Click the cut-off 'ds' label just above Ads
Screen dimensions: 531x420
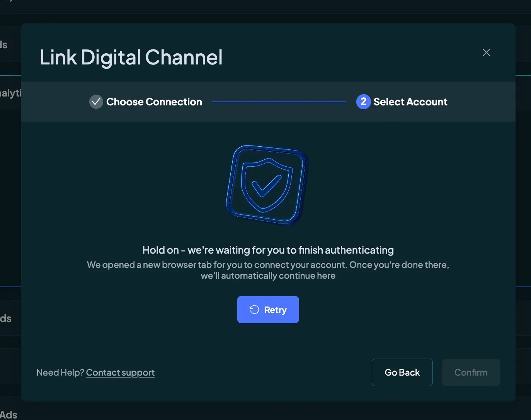tap(5, 318)
